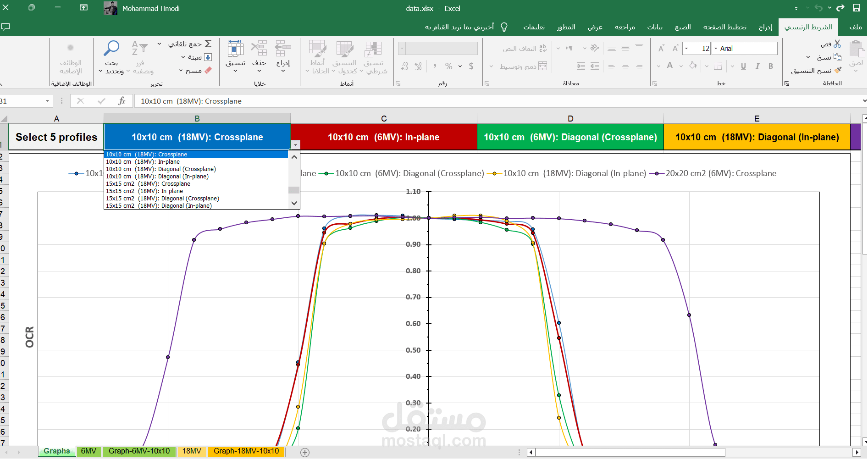Click the new sheet plus icon
The height and width of the screenshot is (459, 868).
tap(305, 453)
